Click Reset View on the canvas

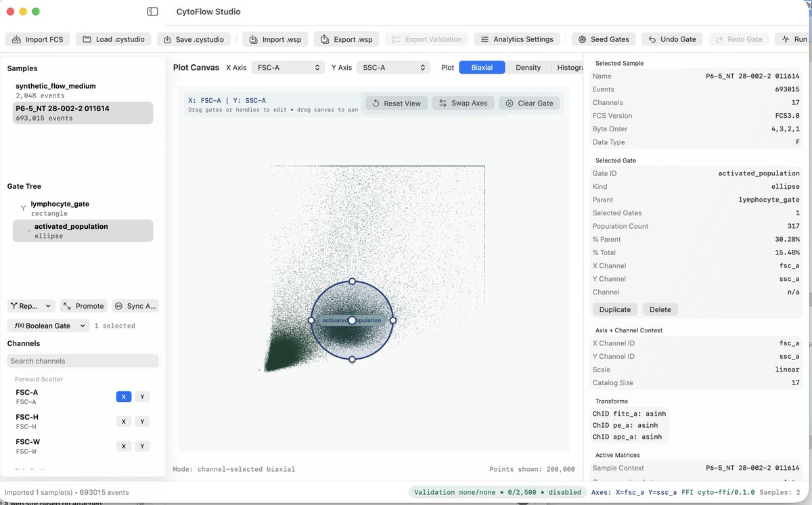coord(397,104)
